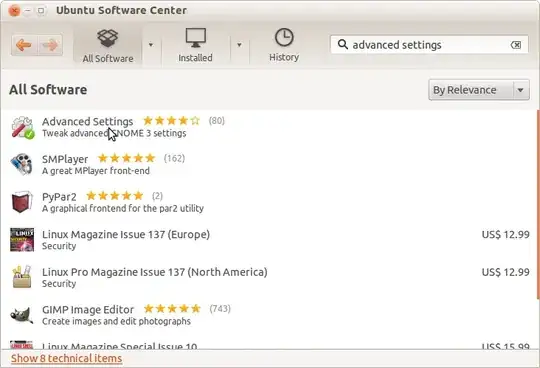Open the Installed section
The image size is (540, 368).
coord(195,46)
